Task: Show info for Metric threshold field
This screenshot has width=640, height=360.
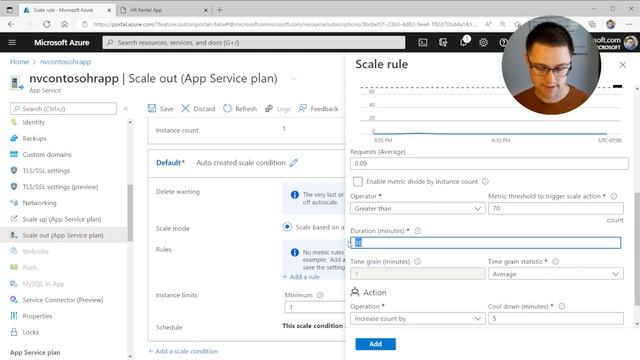Action: (614, 196)
